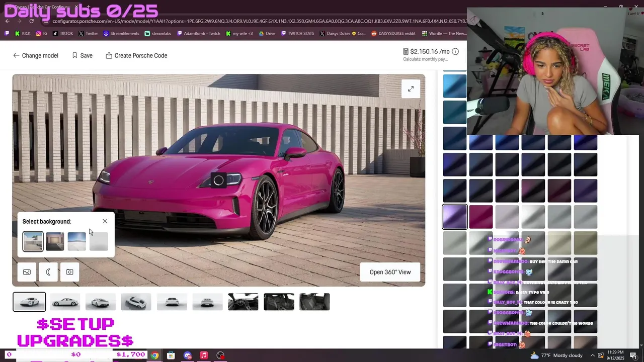
Task: Pick the white paint swatch
Action: click(533, 217)
